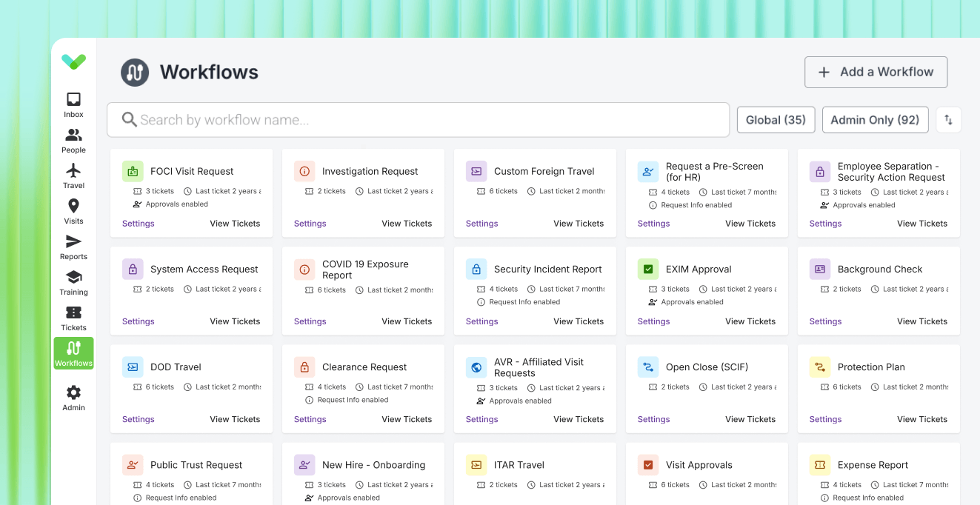This screenshot has height=505, width=980.
Task: Click the Clearance Request red lock icon
Action: [x=304, y=367]
